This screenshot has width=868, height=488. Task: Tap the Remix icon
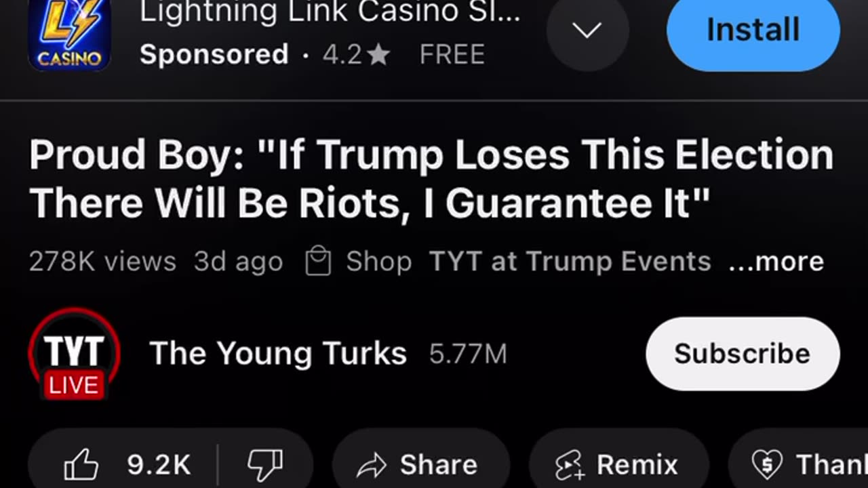569,465
